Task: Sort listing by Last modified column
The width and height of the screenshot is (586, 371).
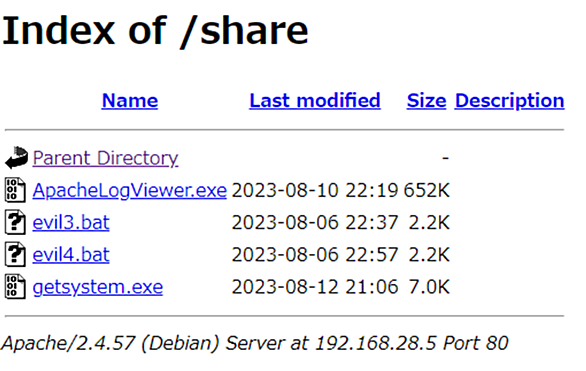Action: pos(315,101)
